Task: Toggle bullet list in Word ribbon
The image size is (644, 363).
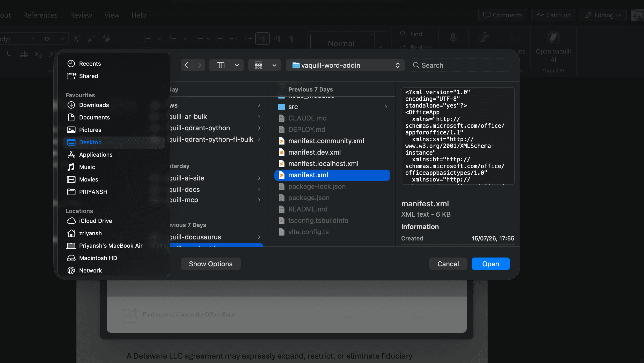Action: pyautogui.click(x=147, y=39)
